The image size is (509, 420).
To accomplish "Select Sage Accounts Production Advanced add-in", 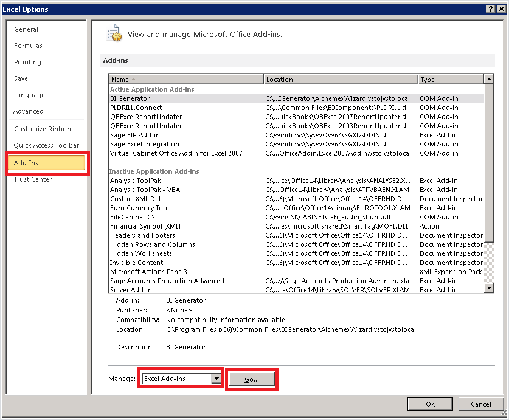I will click(296, 280).
